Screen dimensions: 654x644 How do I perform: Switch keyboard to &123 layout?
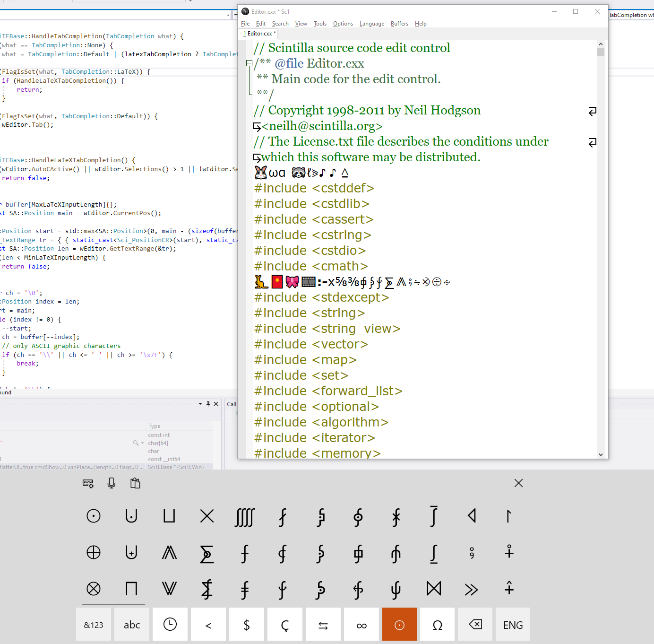pyautogui.click(x=94, y=625)
